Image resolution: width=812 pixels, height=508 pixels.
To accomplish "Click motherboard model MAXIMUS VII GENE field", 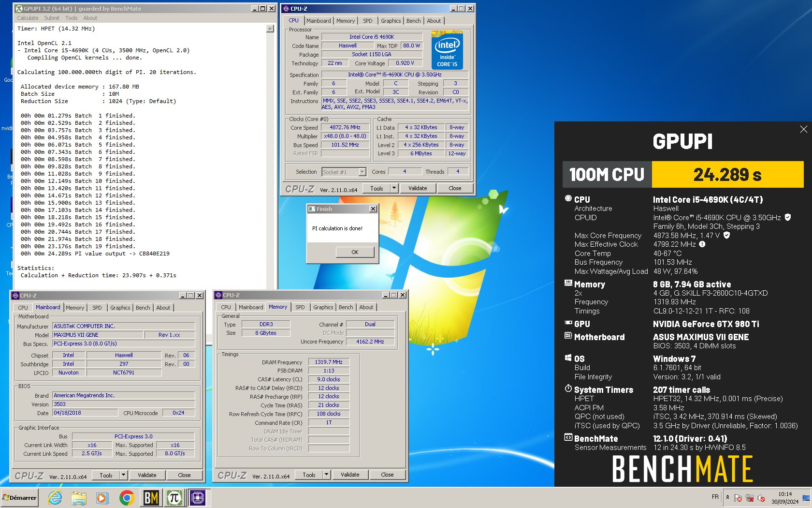I will click(x=98, y=335).
